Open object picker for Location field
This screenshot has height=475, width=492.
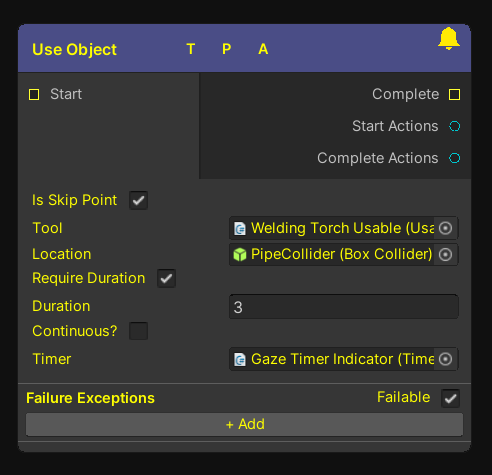click(446, 255)
